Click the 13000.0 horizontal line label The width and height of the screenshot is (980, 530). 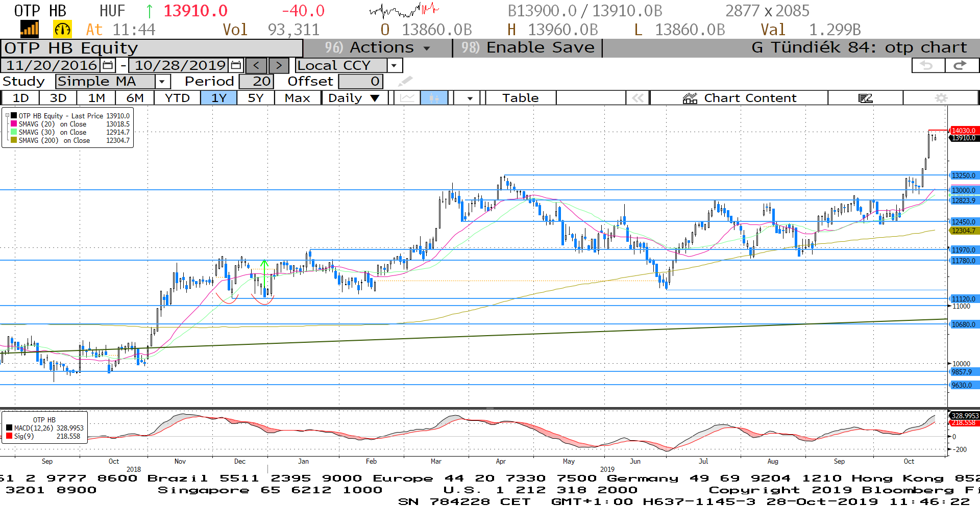pos(964,190)
